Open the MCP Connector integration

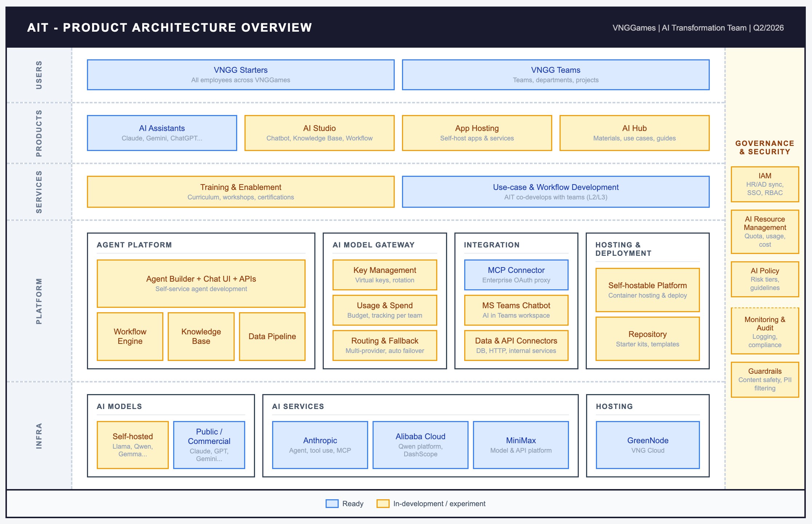[x=516, y=275]
